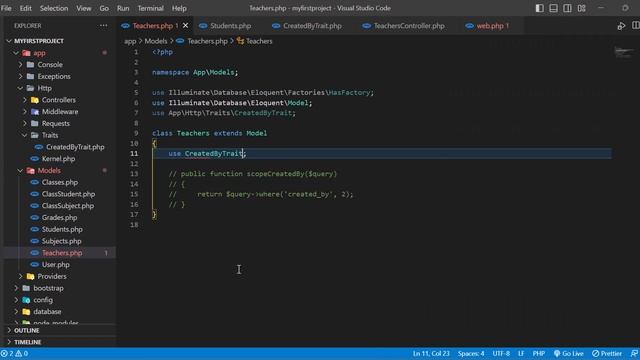Click the run/debug icon in editor toolbar
The height and width of the screenshot is (360, 640).
click(x=621, y=26)
